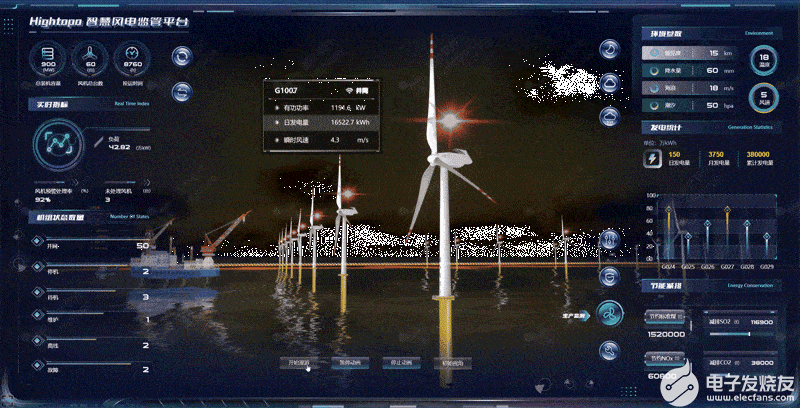Screen dimensions: 800x408
Task: Click the unit status row showing 50
Action: 92,245
